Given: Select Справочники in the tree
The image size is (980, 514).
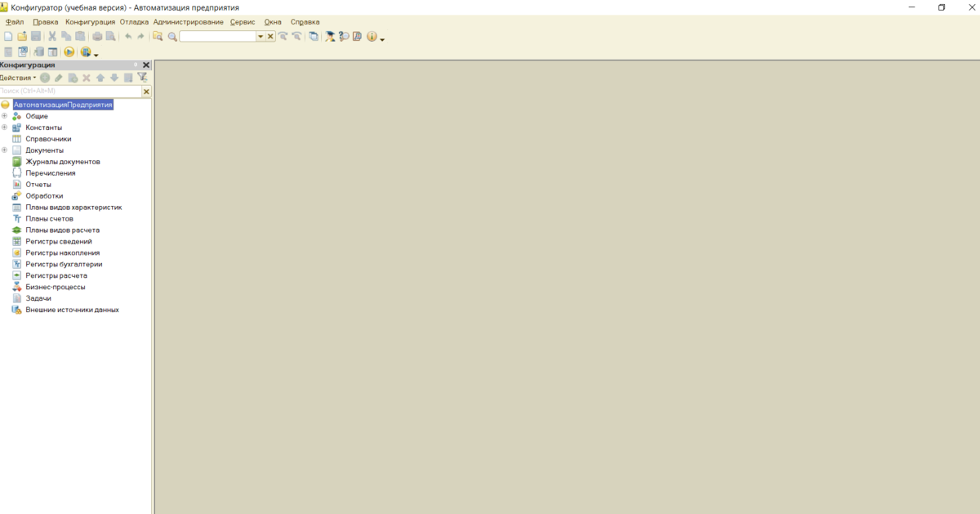Looking at the screenshot, I should [48, 139].
